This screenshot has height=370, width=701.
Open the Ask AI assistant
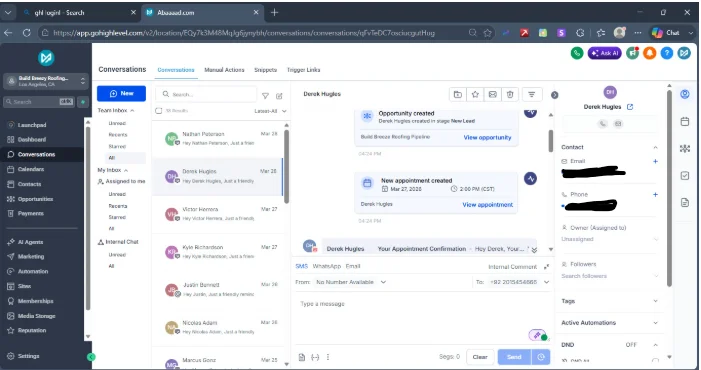(x=604, y=53)
